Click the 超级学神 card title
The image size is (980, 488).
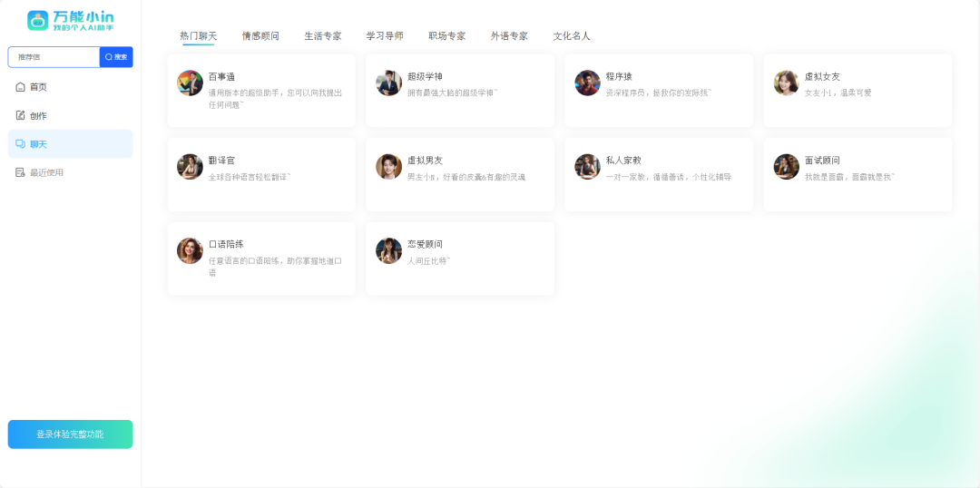click(425, 77)
